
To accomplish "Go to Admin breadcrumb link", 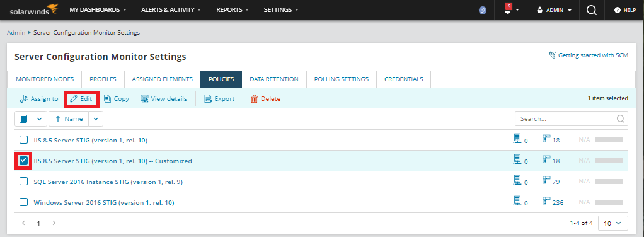I will [16, 32].
